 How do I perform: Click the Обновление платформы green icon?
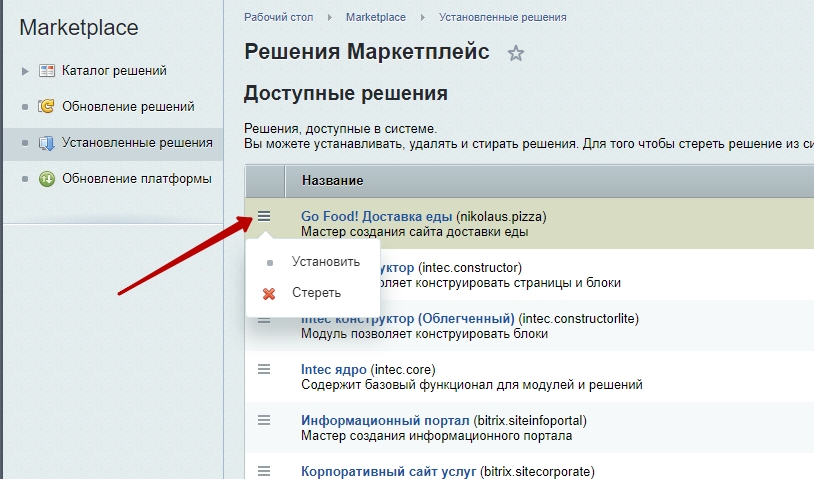47,179
